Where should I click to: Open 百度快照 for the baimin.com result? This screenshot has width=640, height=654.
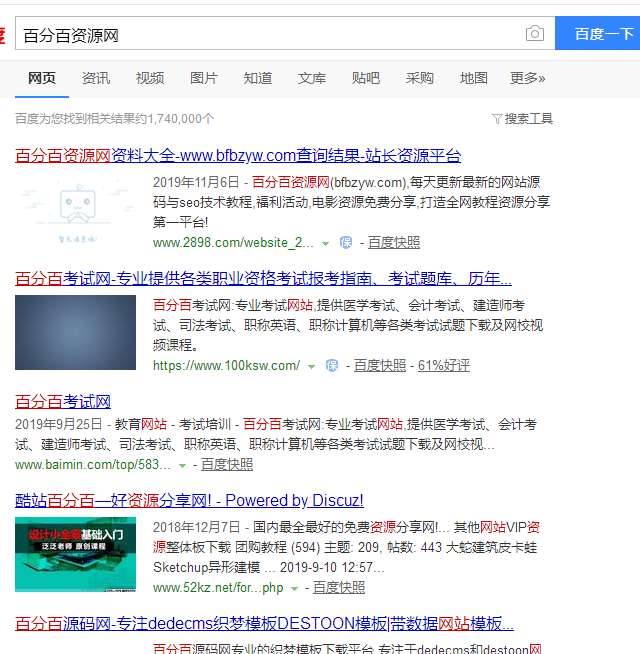pyautogui.click(x=227, y=464)
